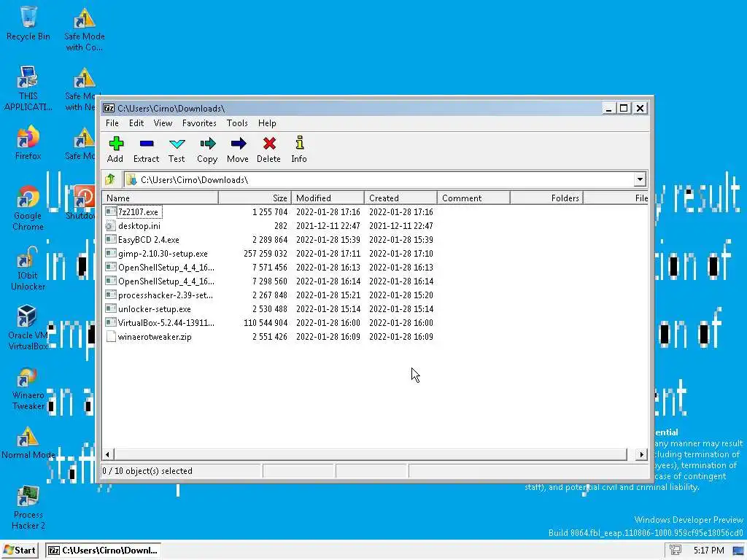
Task: Click the red Delete icon
Action: [x=269, y=144]
